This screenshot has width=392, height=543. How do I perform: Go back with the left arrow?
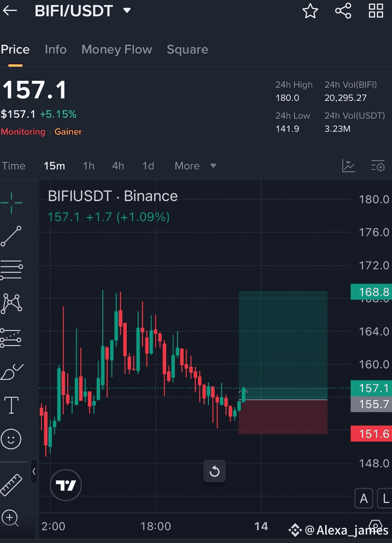(x=10, y=11)
